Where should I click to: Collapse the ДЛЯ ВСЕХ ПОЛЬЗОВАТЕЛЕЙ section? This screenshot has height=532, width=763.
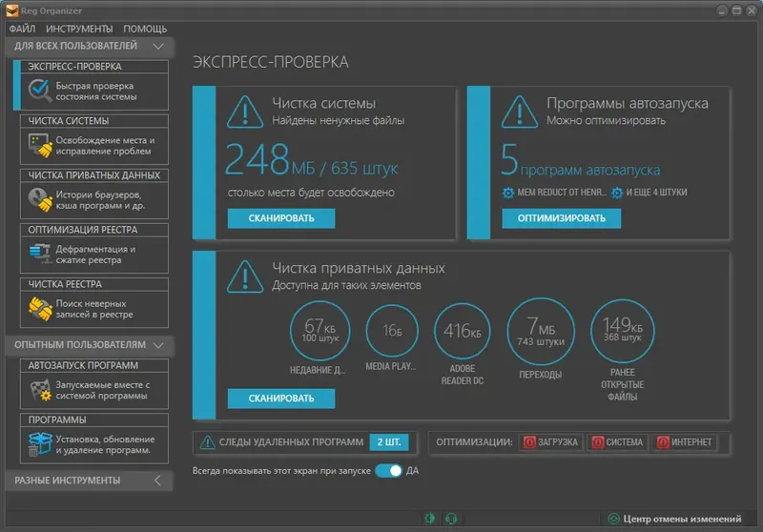tap(158, 46)
